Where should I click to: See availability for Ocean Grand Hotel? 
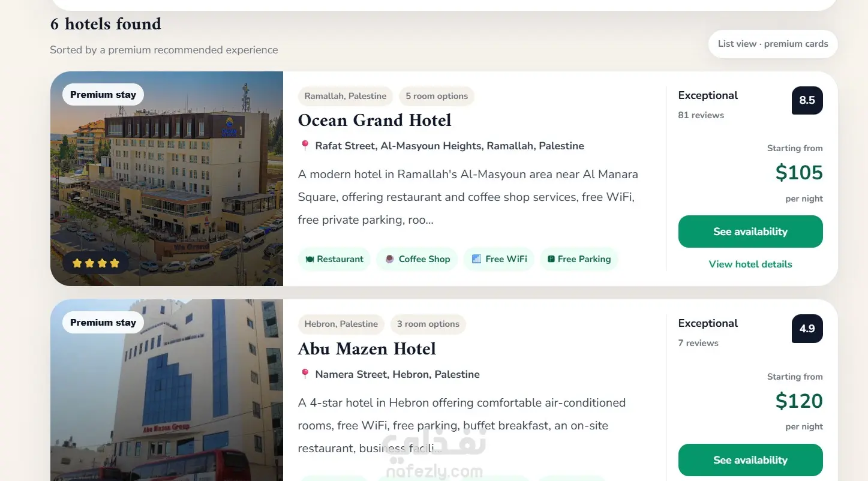click(x=750, y=232)
